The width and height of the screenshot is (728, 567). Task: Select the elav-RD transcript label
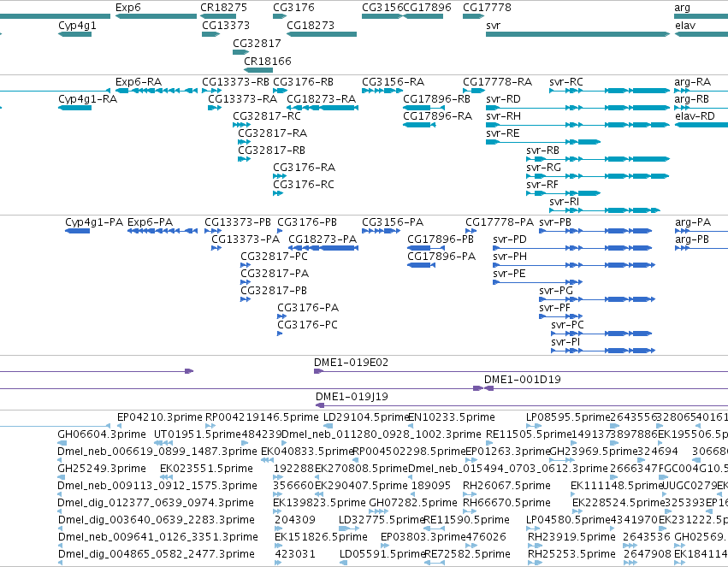(695, 115)
